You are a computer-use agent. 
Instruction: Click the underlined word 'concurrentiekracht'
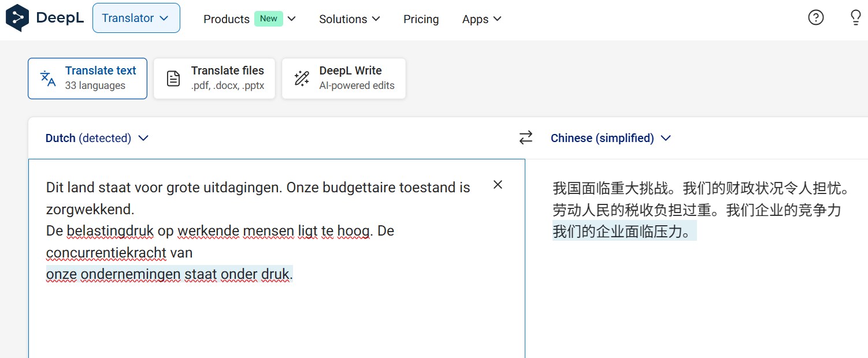coord(106,253)
